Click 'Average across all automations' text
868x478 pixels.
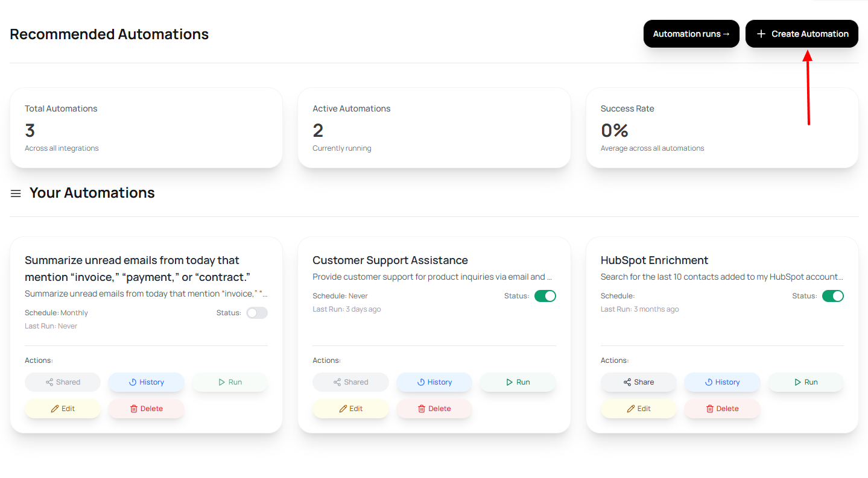652,148
